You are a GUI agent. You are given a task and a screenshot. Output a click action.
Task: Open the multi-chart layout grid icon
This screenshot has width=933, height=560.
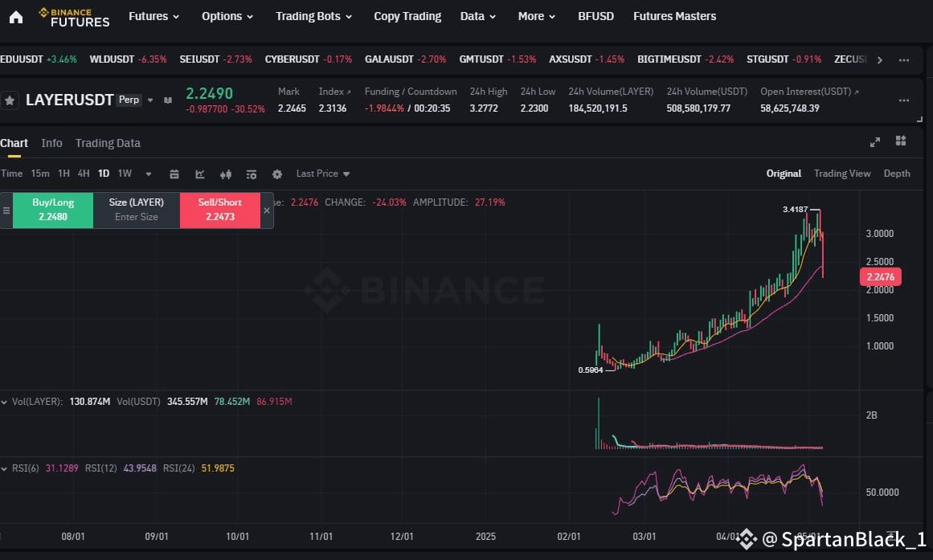pos(901,141)
